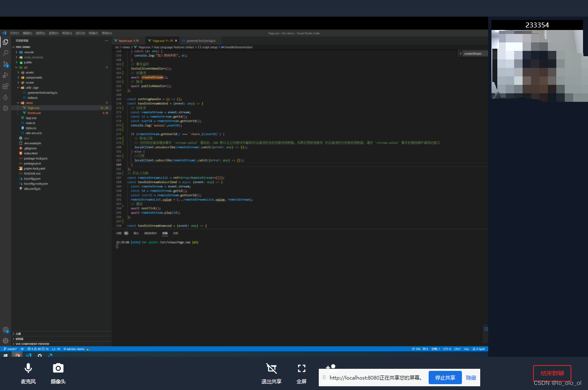Expand the components folder
Viewport: 588px width, 390px height.
coord(34,77)
